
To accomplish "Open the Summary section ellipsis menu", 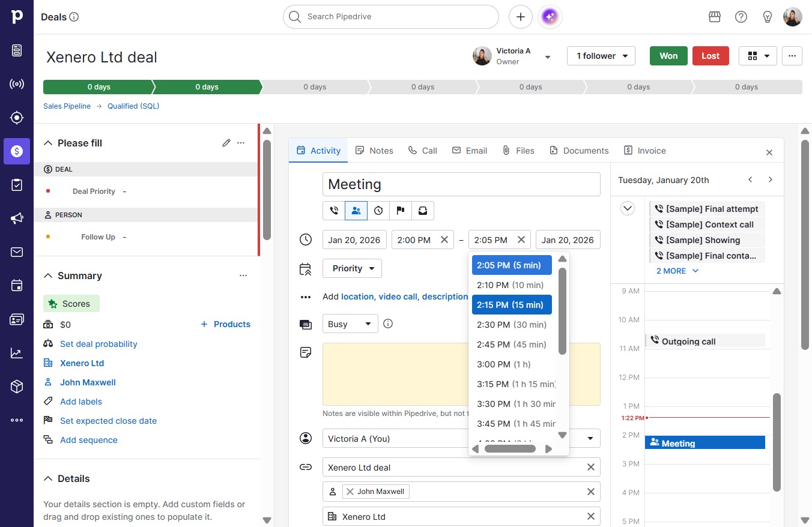I will [x=243, y=276].
